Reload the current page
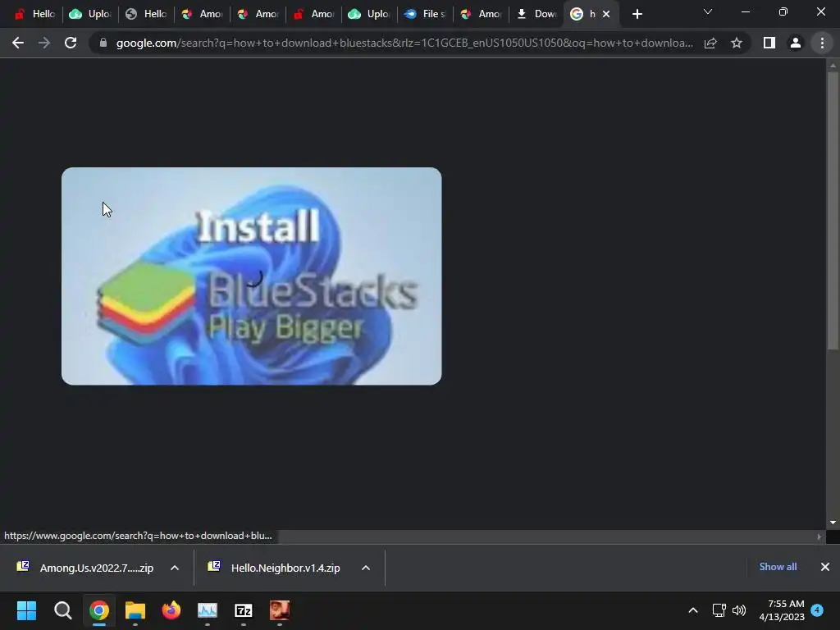Viewport: 840px width, 630px height. coord(71,43)
